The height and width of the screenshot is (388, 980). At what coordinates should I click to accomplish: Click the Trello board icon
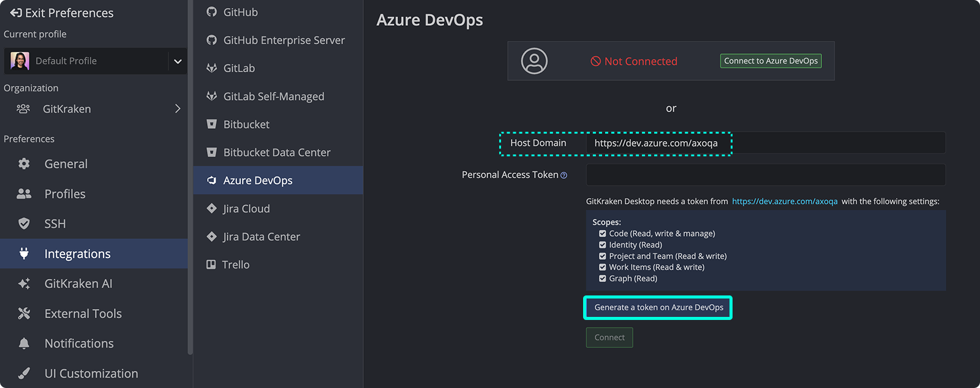(211, 265)
